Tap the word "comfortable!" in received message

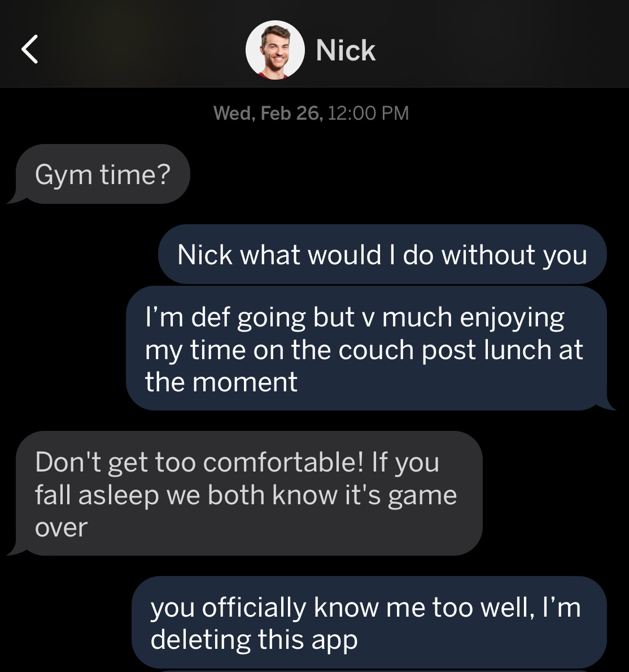coord(283,462)
